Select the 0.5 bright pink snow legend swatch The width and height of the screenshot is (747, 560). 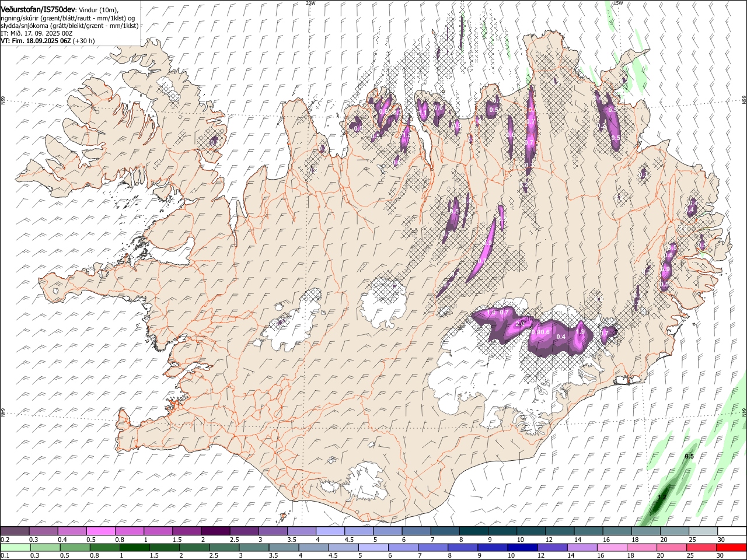tap(100, 531)
